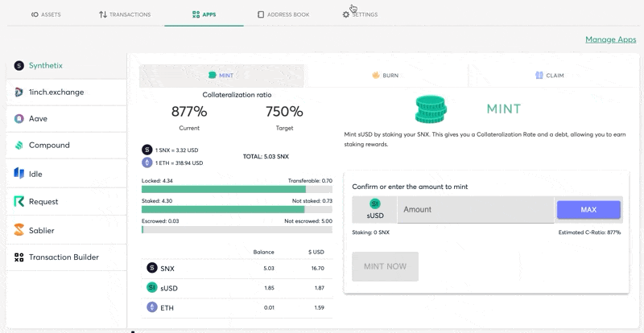The height and width of the screenshot is (333, 644).
Task: Click the Synthetix logo icon in sidebar
Action: tap(19, 66)
